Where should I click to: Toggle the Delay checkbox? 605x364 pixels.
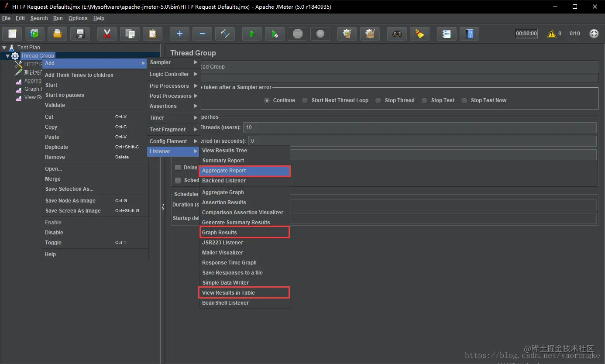tap(178, 168)
